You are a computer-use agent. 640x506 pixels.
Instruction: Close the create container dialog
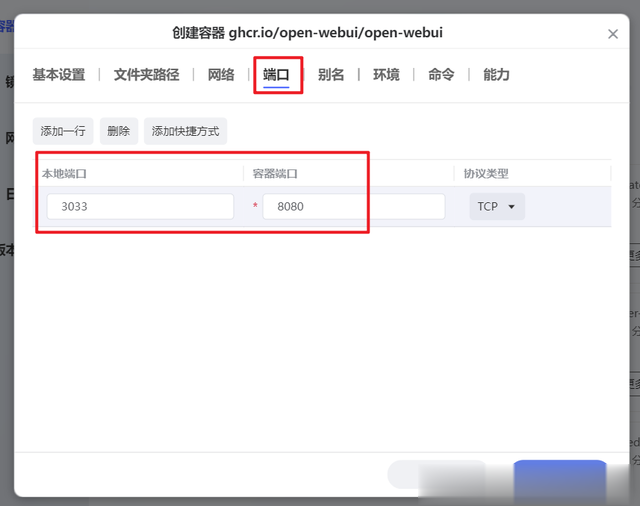coord(613,34)
